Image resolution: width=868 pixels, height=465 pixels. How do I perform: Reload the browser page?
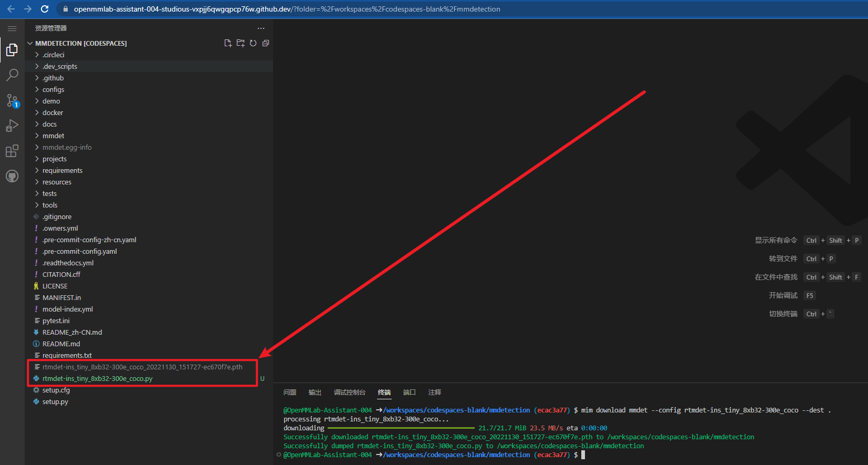45,9
